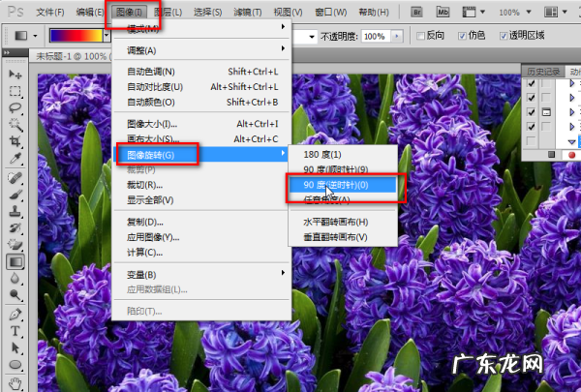This screenshot has height=392, width=581.
Task: Expand the first action triangle in Actions panel
Action: pos(571,83)
